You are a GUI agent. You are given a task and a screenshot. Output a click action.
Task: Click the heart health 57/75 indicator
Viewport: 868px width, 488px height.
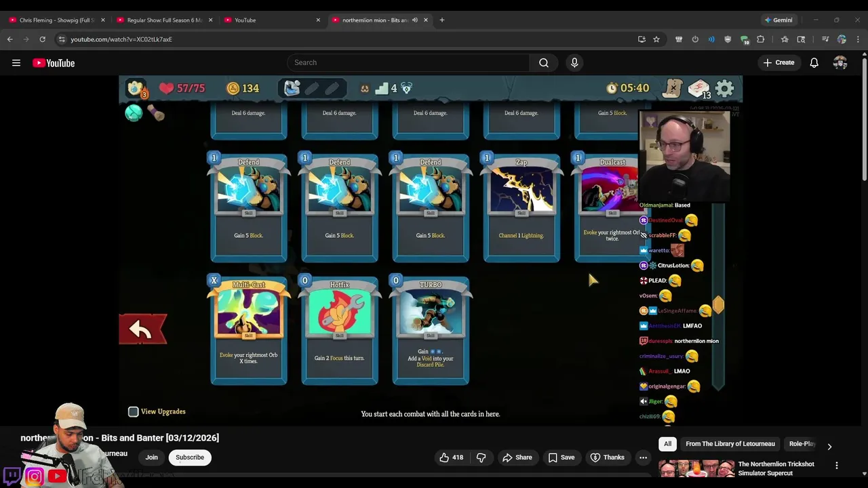point(182,88)
